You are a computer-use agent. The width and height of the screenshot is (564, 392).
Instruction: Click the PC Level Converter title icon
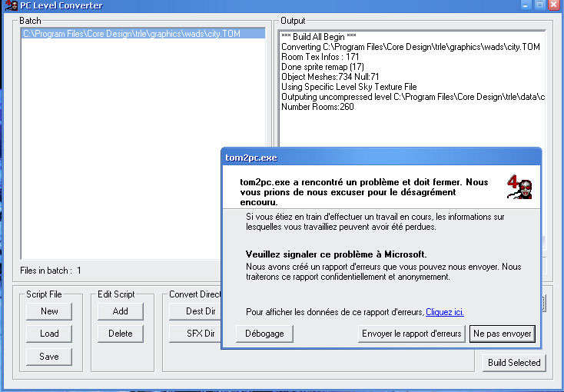(x=12, y=5)
